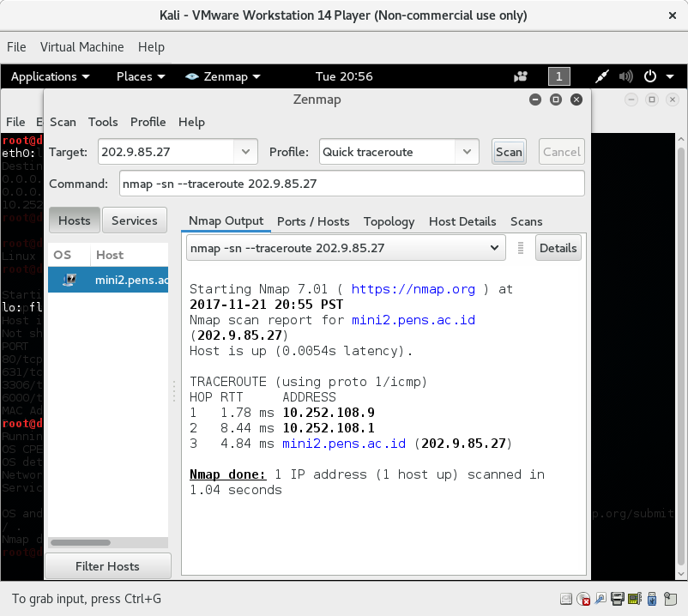Image resolution: width=688 pixels, height=616 pixels.
Task: Switch to the Scans tab
Action: pos(526,221)
